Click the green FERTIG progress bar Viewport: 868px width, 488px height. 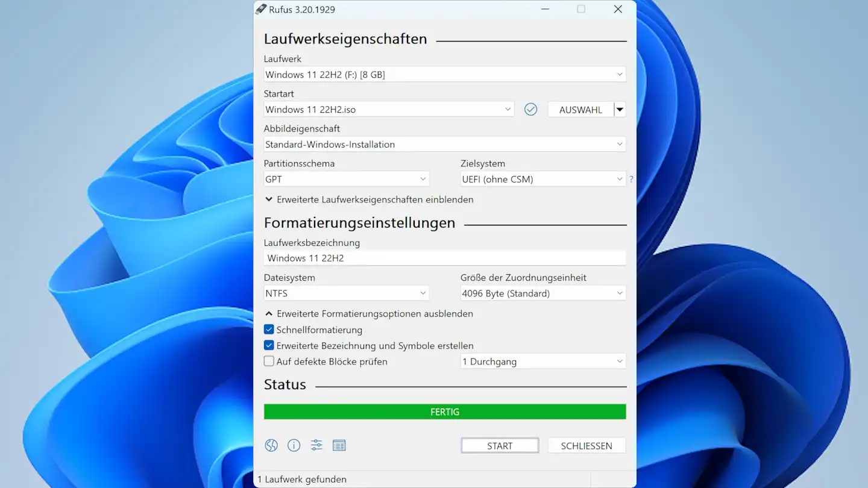point(445,412)
